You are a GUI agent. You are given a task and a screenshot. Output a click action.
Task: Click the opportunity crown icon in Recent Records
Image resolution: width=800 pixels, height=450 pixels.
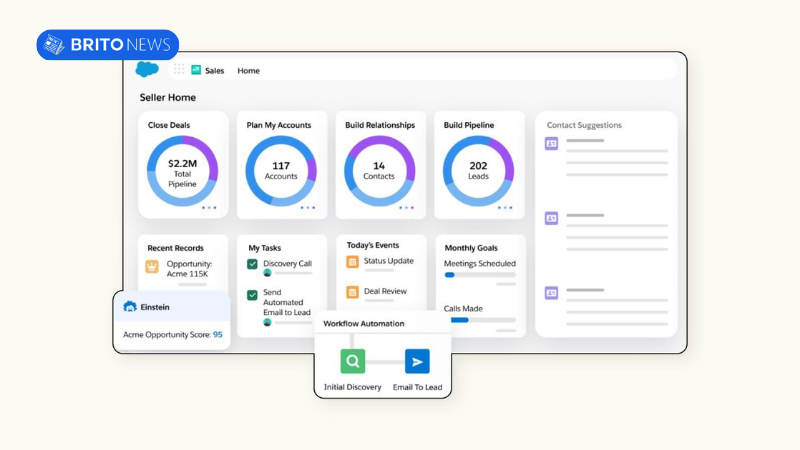pyautogui.click(x=152, y=266)
